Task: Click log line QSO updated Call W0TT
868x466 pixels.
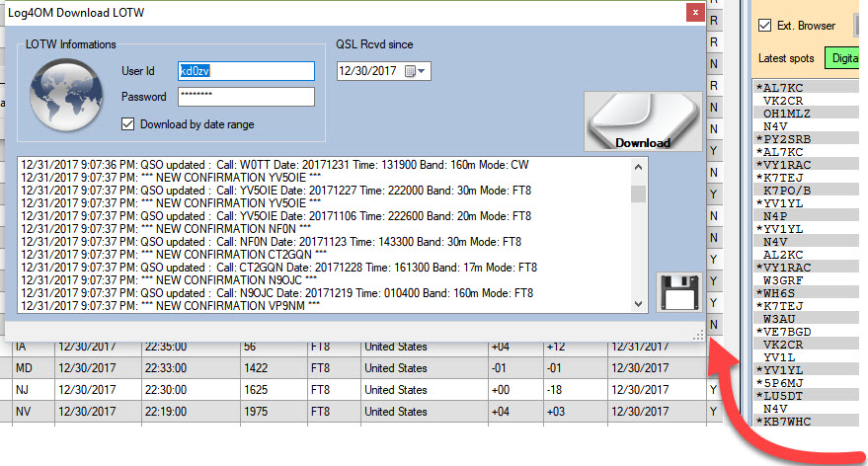Action: (275, 165)
